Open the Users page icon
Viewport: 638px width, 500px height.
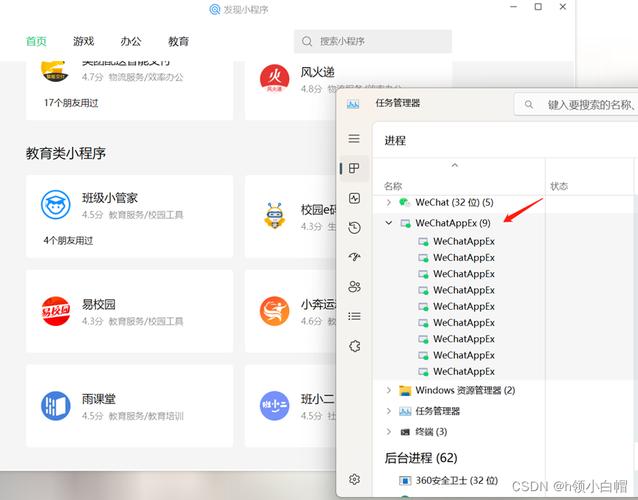[354, 287]
